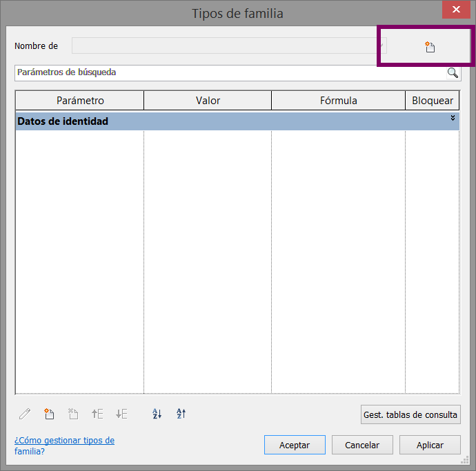
Task: Click the Parámetro column header
Action: tap(80, 101)
